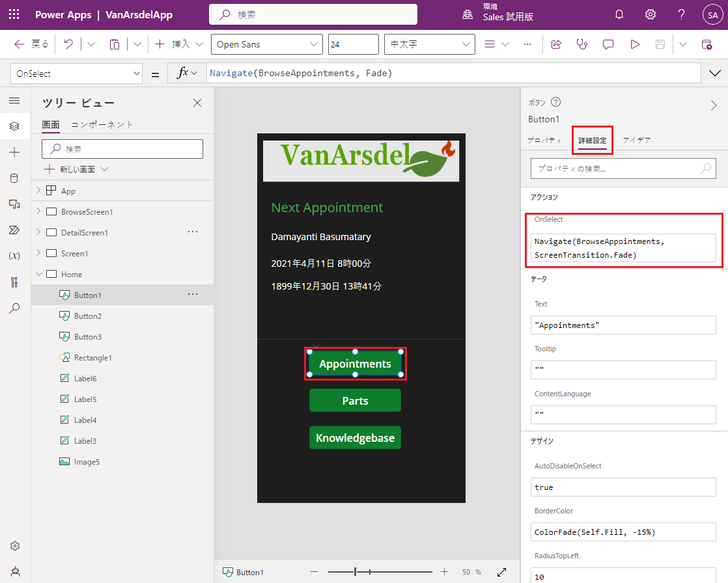Open the Search magnifier in sidebar
Screen dimensions: 728x583
(14, 308)
